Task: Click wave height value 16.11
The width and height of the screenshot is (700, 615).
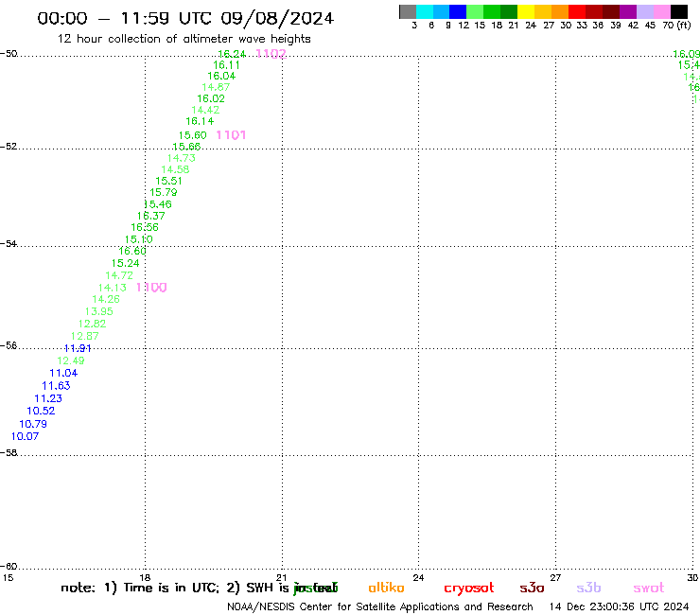Action: tap(226, 65)
